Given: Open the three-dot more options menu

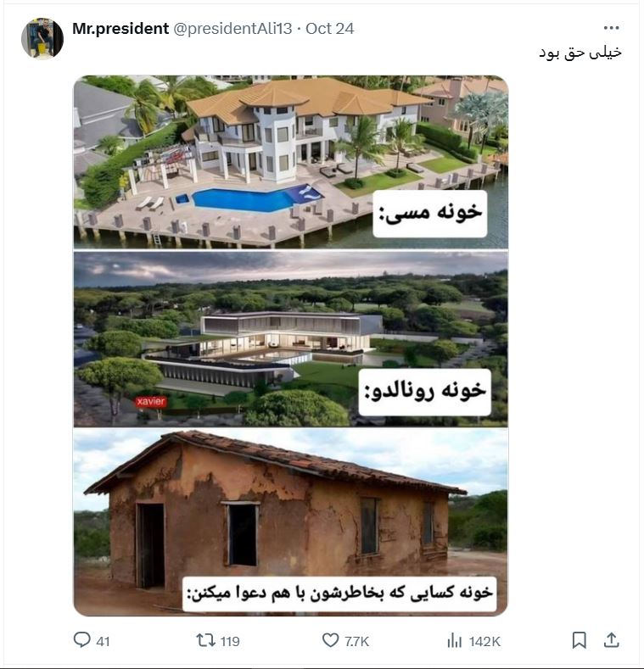Looking at the screenshot, I should point(611,28).
